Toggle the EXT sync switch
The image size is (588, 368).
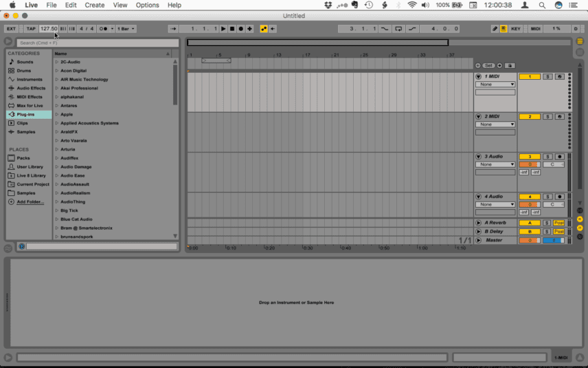coord(11,28)
